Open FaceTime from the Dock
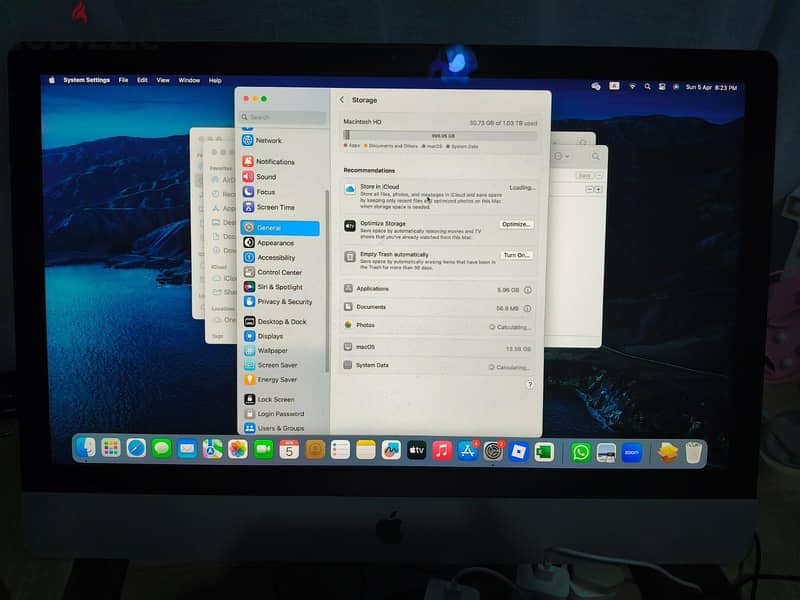This screenshot has width=800, height=600. point(263,449)
